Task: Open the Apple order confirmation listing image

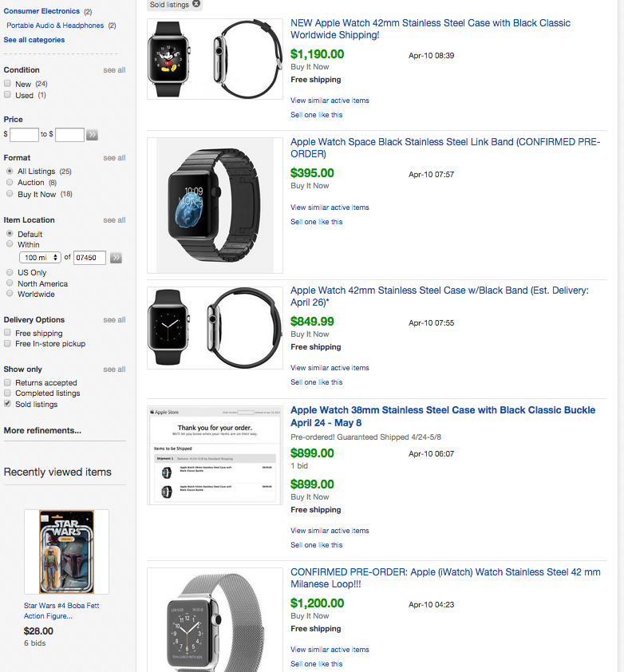Action: [215, 455]
